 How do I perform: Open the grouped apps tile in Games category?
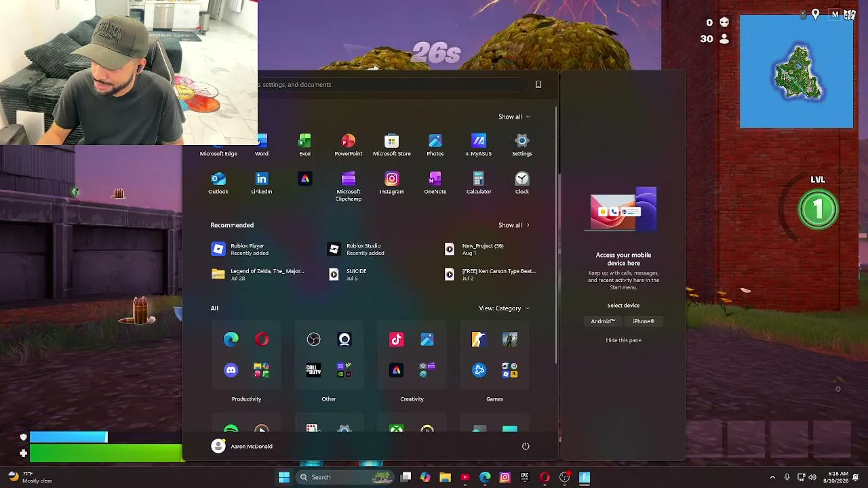click(x=510, y=370)
